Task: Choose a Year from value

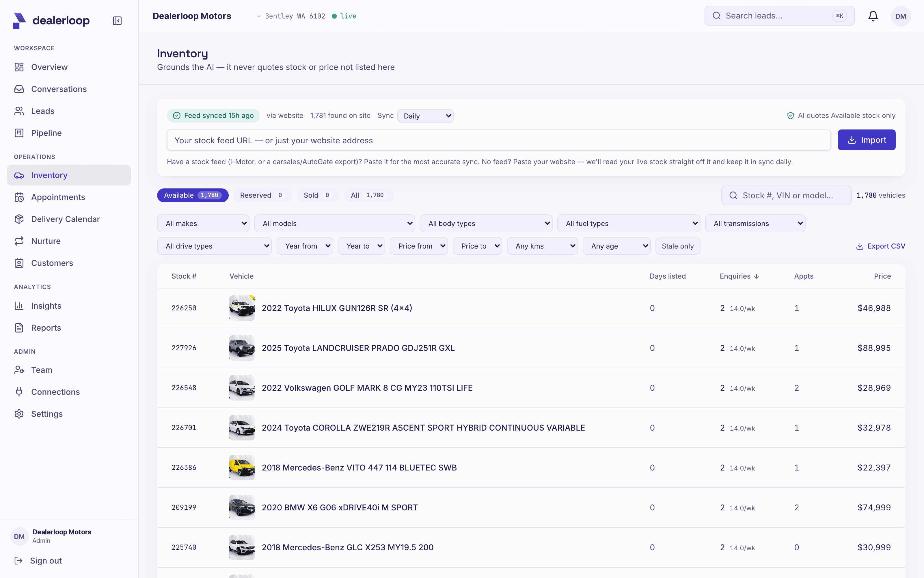Action: coord(305,246)
